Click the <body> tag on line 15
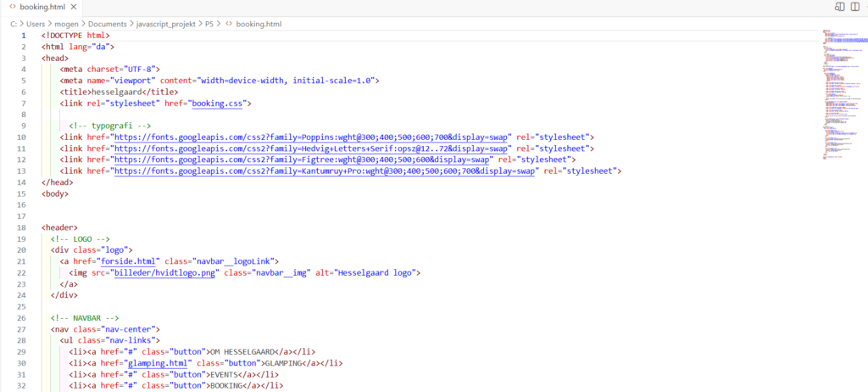 [55, 194]
